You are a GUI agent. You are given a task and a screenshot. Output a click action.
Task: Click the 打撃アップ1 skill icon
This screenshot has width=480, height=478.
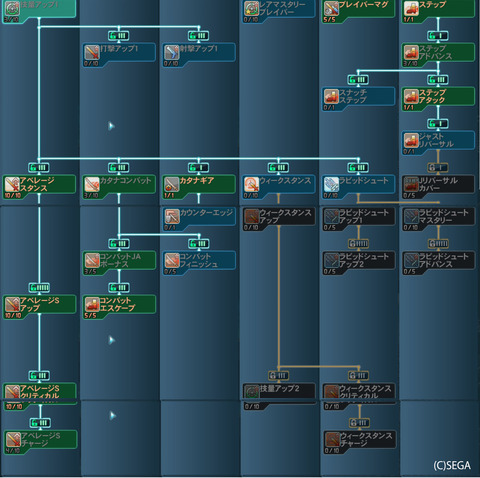coord(92,52)
